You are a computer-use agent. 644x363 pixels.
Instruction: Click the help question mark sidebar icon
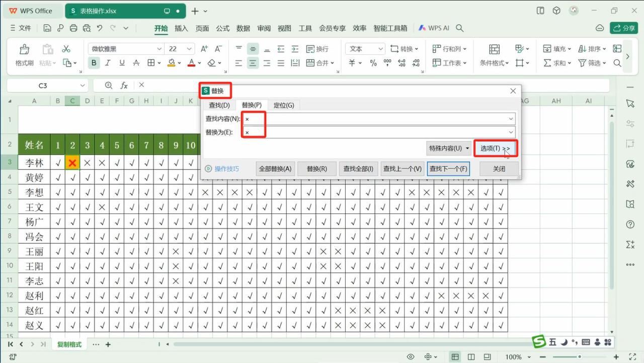coord(630,224)
